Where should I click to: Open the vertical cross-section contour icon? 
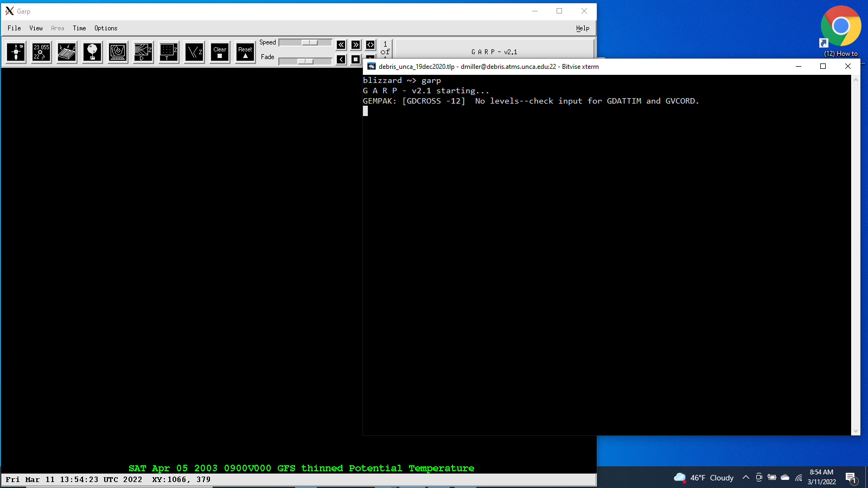click(143, 52)
